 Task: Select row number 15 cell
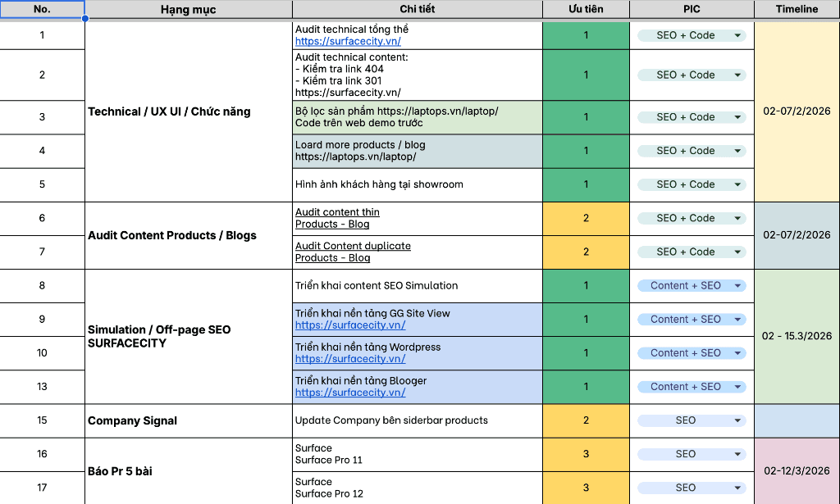click(x=43, y=420)
